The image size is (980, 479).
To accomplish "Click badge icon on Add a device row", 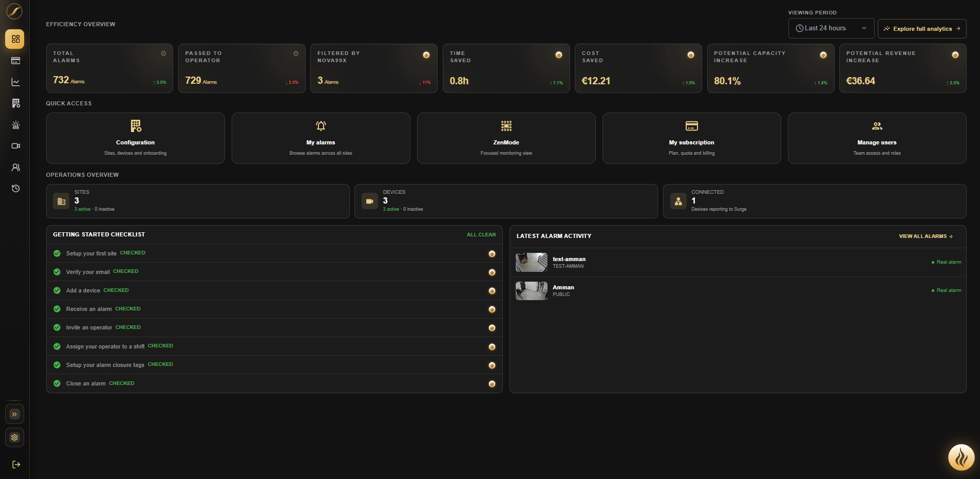I will click(492, 291).
